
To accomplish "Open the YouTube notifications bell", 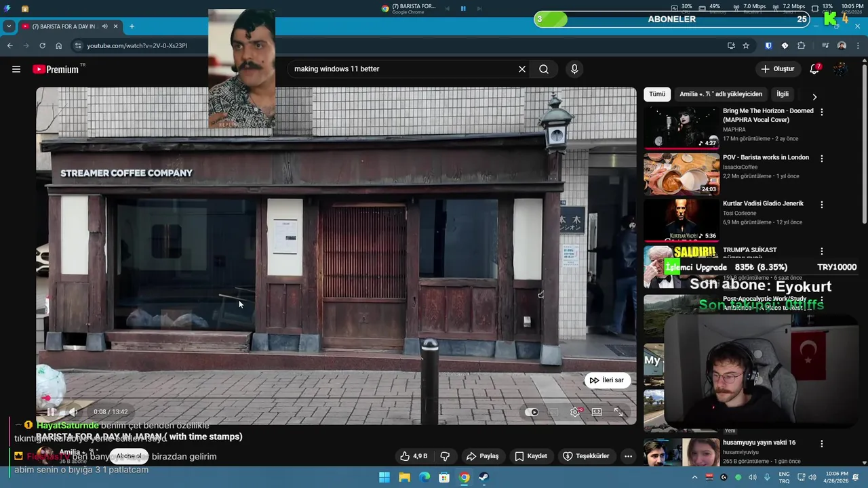I will [814, 69].
